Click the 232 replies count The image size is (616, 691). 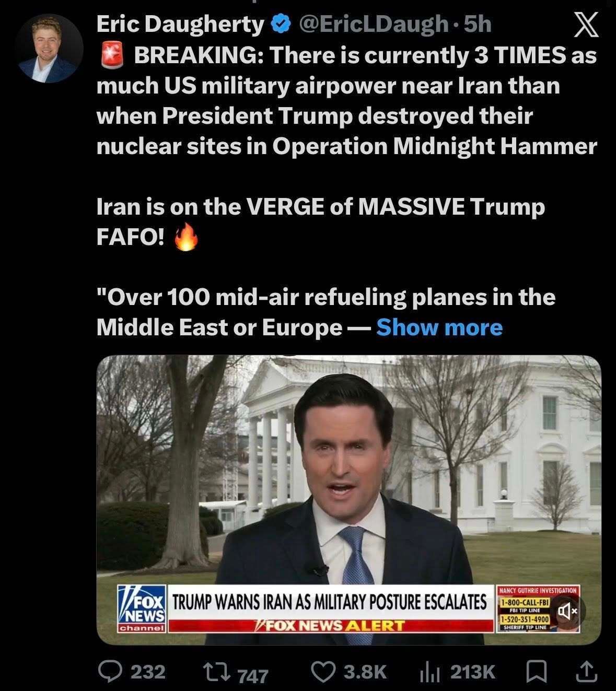point(148,672)
